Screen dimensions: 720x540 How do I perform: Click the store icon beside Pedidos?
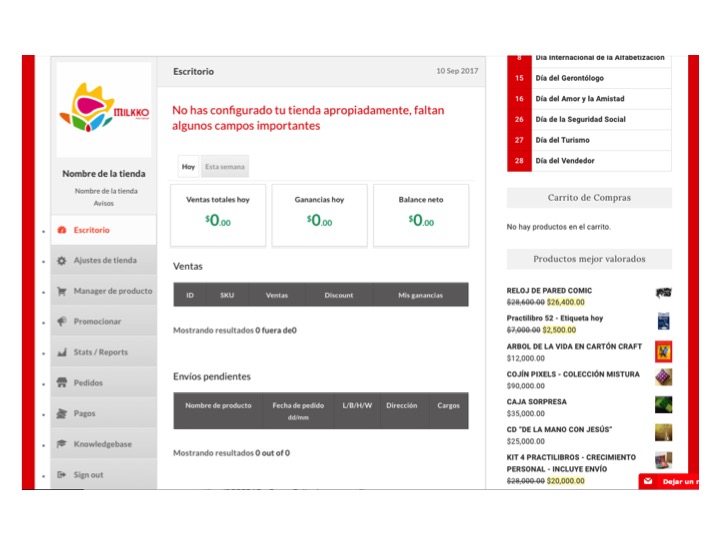(62, 382)
